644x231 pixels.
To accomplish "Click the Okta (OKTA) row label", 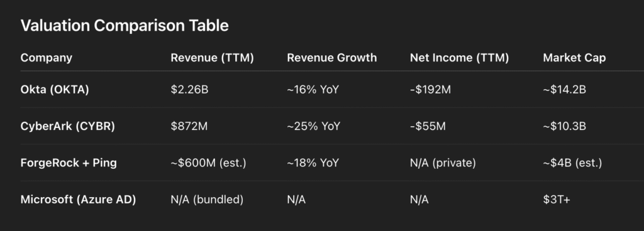I will 55,90.
